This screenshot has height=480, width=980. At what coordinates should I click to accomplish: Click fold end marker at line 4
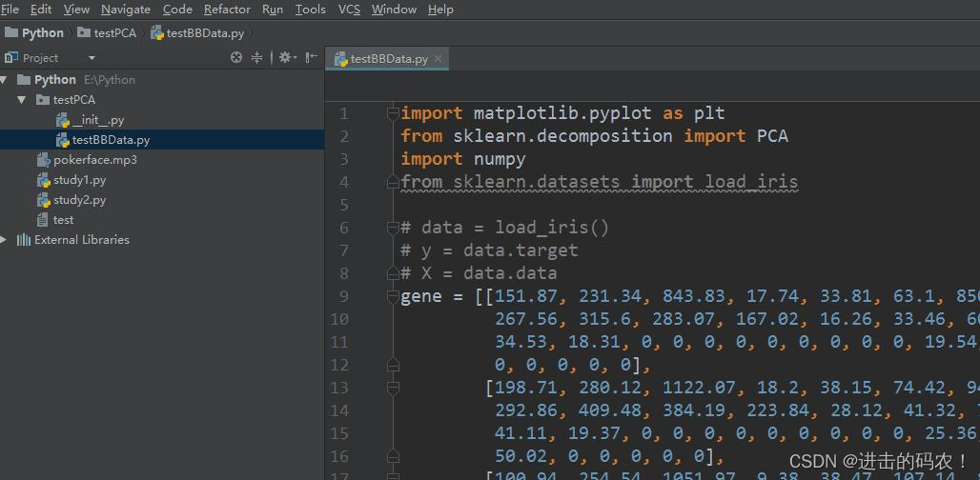tap(393, 182)
